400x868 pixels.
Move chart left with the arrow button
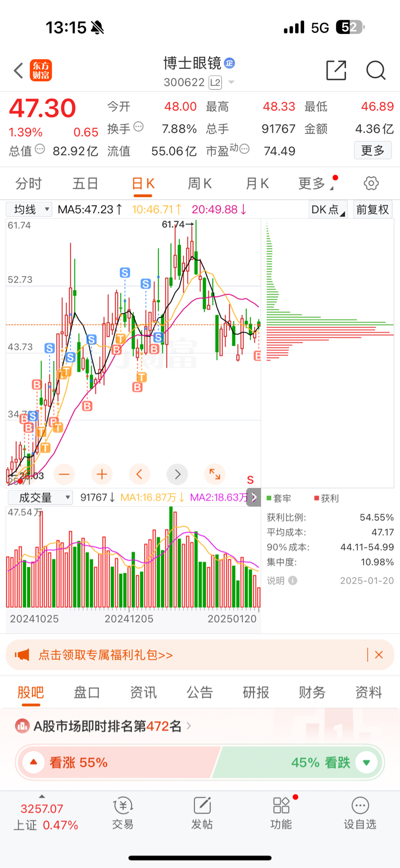(x=140, y=474)
